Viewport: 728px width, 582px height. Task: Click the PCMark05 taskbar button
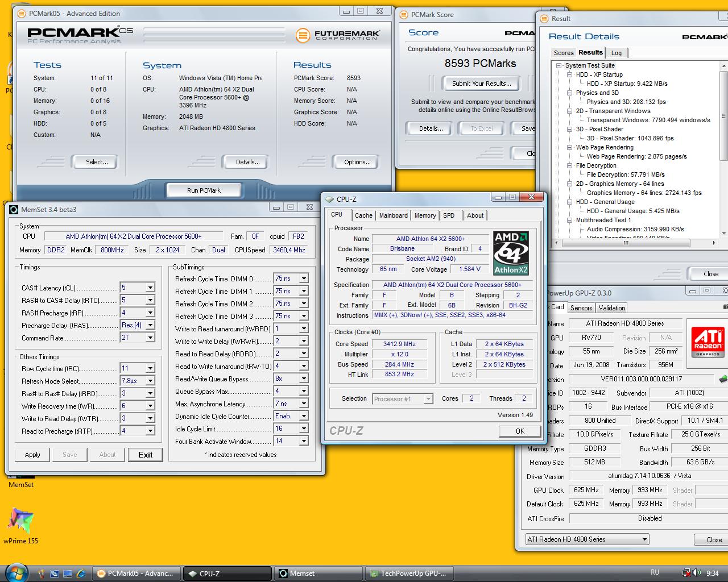click(x=136, y=573)
